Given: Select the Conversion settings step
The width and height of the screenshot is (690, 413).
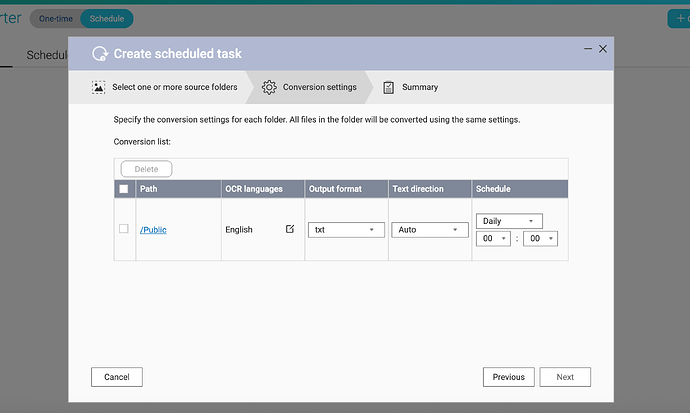Looking at the screenshot, I should tap(310, 87).
